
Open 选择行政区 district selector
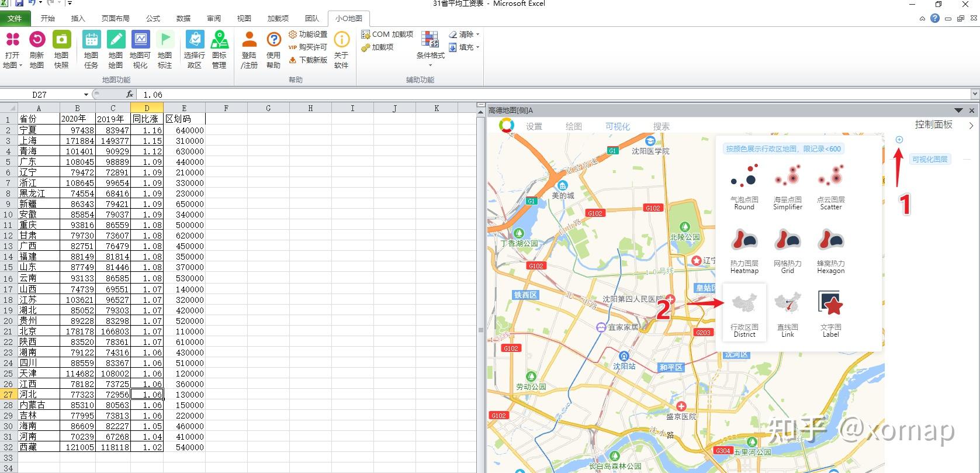click(195, 50)
